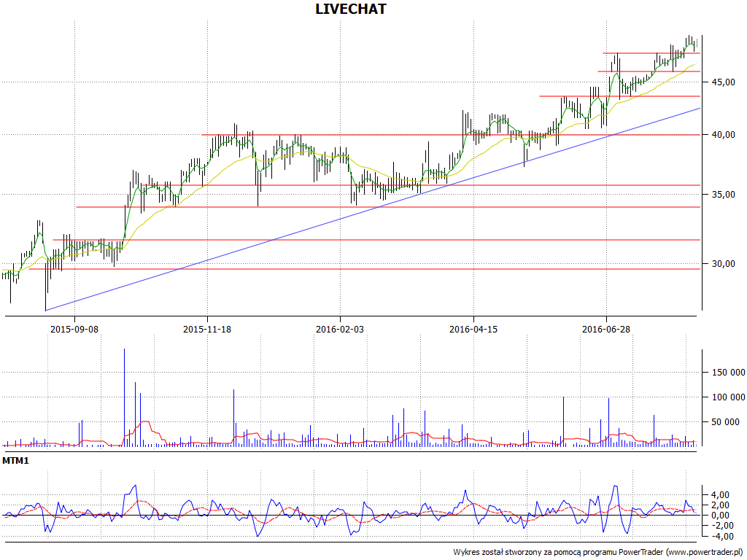Click the -2,00 momentum axis label
The width and height of the screenshot is (747, 560).
(723, 526)
